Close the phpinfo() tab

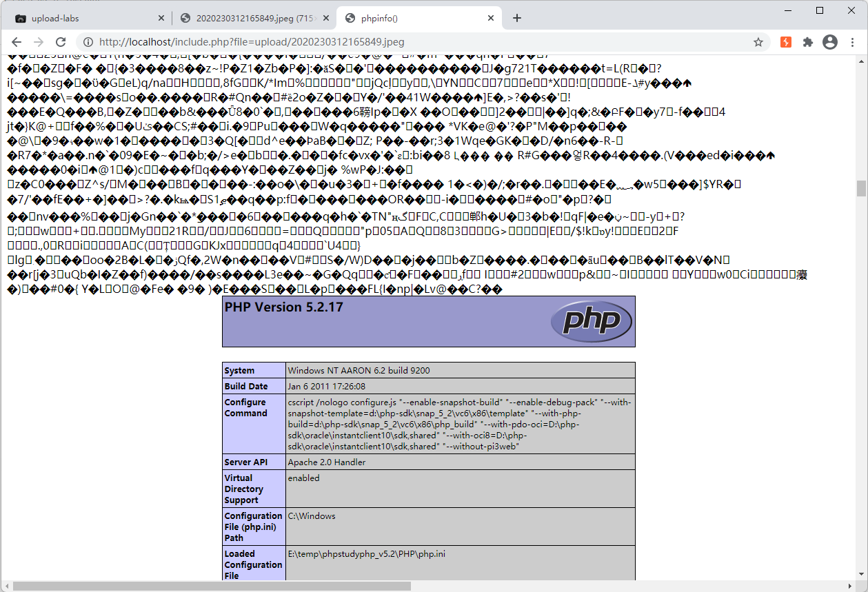[x=490, y=18]
